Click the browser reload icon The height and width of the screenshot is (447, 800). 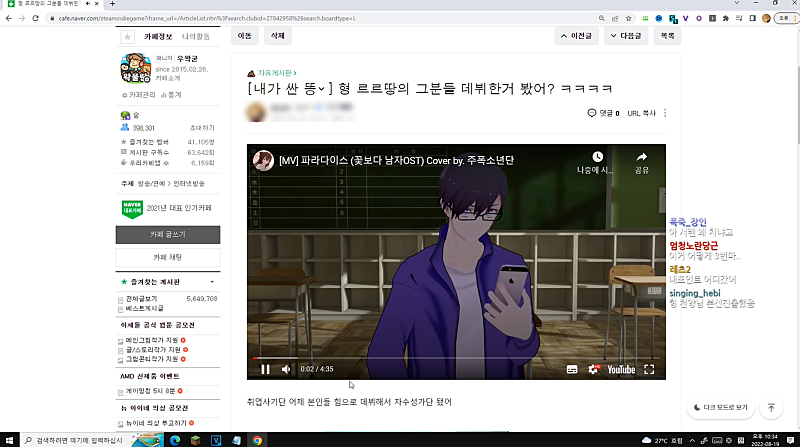pos(35,18)
